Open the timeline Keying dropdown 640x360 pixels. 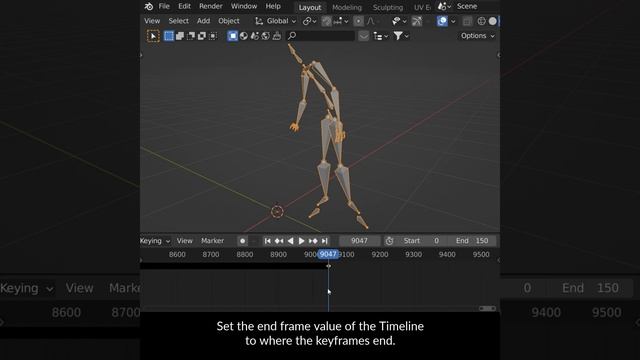[x=155, y=241]
